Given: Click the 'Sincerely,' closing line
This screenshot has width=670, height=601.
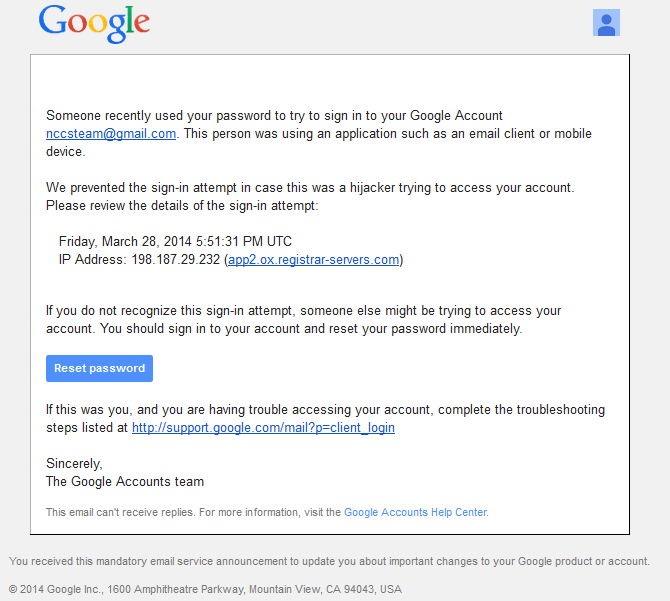Looking at the screenshot, I should pos(74,463).
